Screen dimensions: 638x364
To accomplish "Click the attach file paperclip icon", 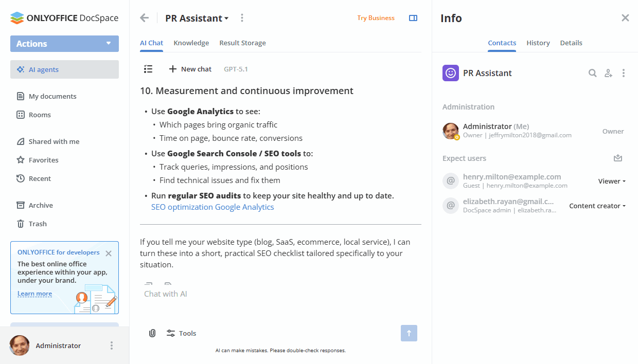I will click(x=152, y=333).
